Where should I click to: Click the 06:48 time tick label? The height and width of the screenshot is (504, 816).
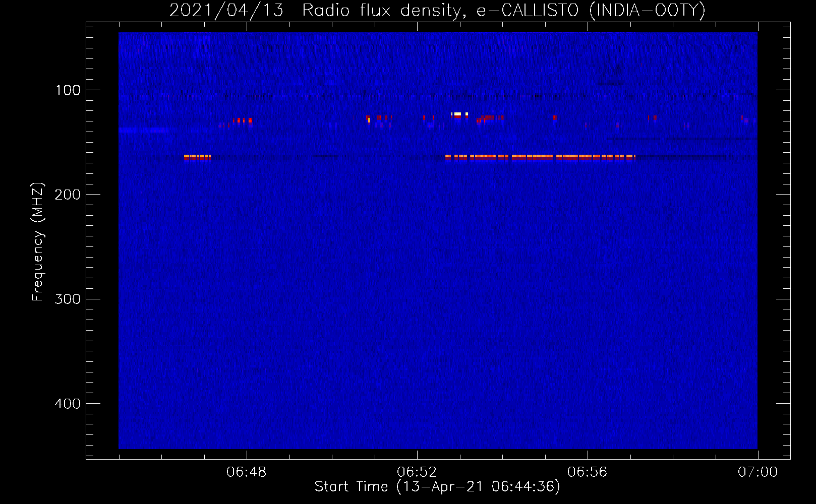point(247,472)
